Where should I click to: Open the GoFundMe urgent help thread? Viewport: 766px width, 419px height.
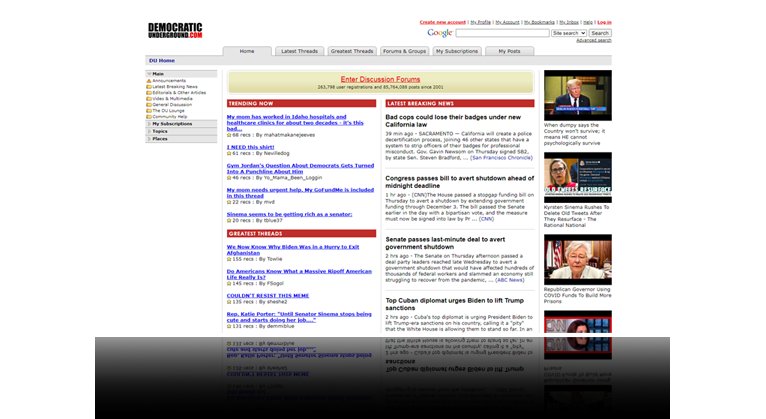coord(300,193)
